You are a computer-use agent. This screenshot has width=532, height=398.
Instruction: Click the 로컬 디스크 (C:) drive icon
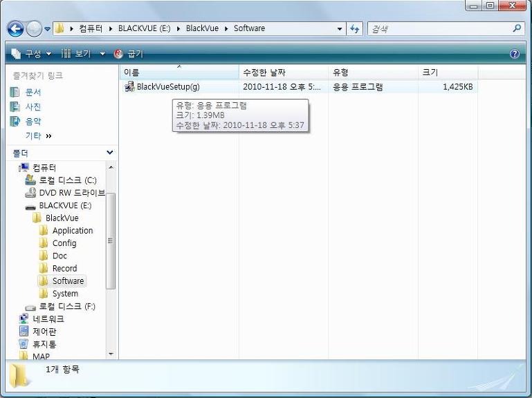click(x=30, y=180)
